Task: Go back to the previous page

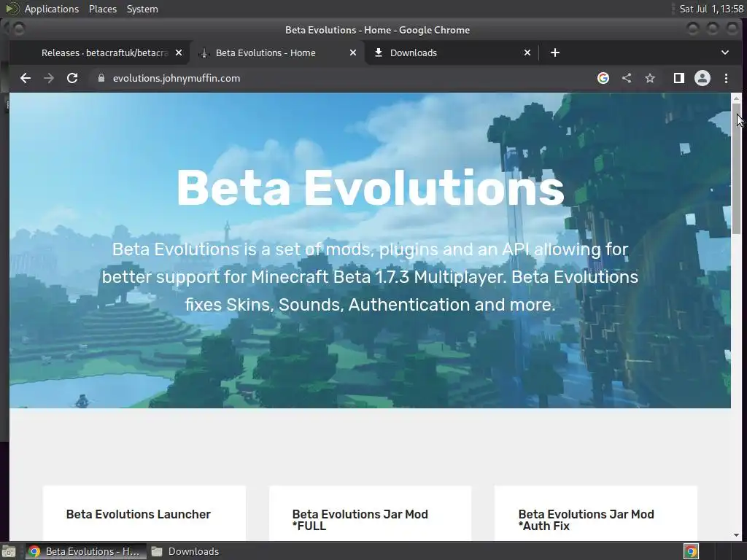Action: (x=26, y=78)
